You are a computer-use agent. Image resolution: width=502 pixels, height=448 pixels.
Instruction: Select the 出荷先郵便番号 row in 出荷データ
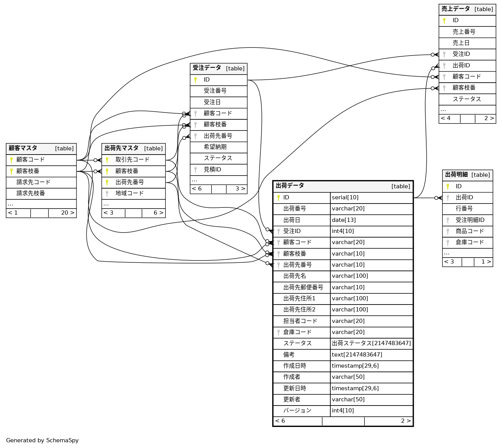303,287
